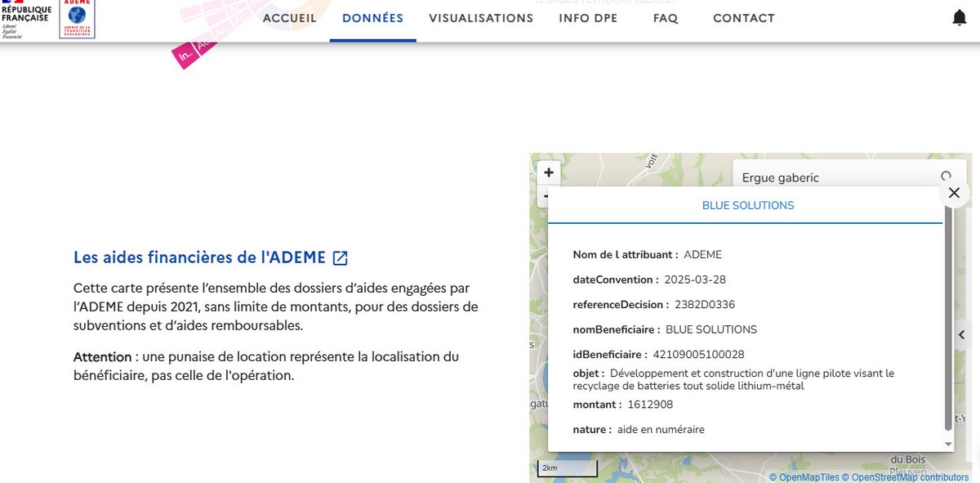This screenshot has width=980, height=483.
Task: Select the idBeneficiaire value 42109005100028
Action: pyautogui.click(x=697, y=355)
